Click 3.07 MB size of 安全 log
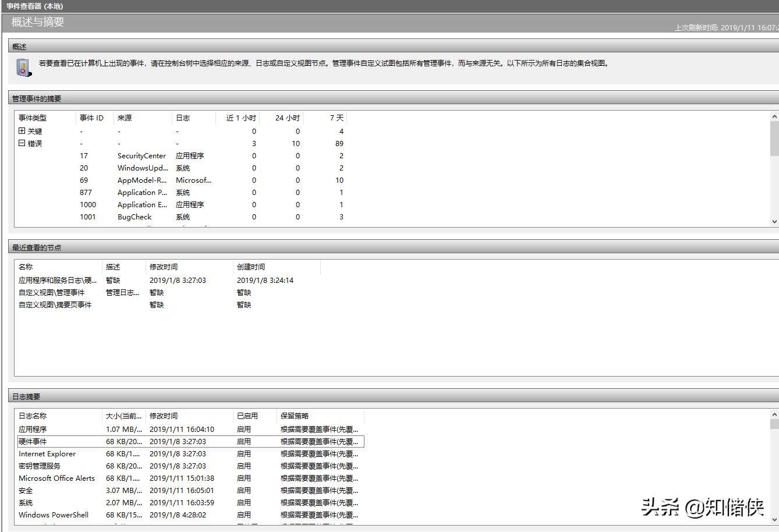This screenshot has height=532, width=779. [123, 490]
